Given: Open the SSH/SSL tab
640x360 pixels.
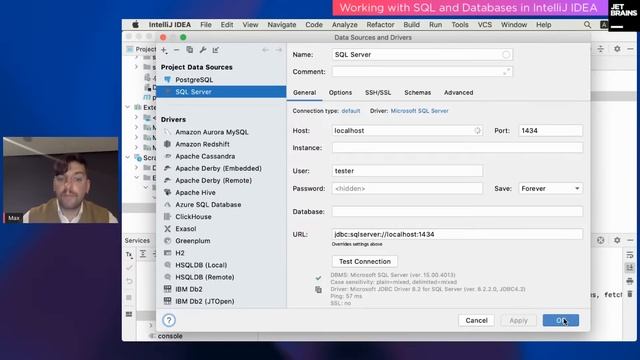Looking at the screenshot, I should coord(378,93).
